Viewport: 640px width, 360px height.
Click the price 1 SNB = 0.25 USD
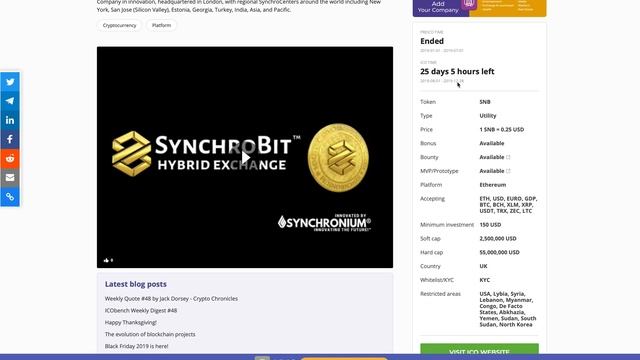pyautogui.click(x=502, y=129)
